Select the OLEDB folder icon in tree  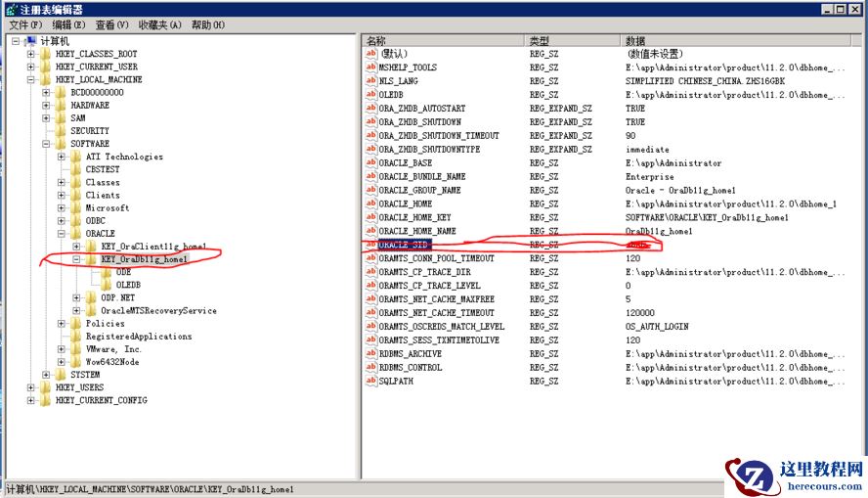coord(107,285)
